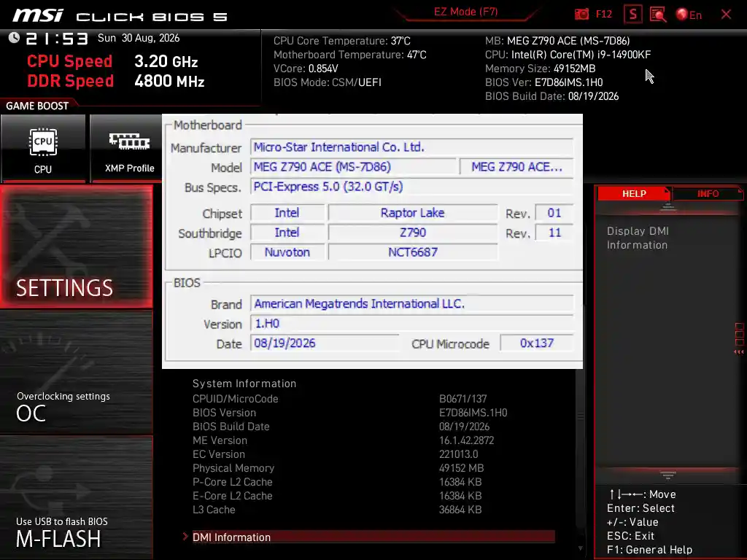Image resolution: width=747 pixels, height=560 pixels.
Task: Open the BIOS search magnifier icon
Action: click(x=658, y=15)
